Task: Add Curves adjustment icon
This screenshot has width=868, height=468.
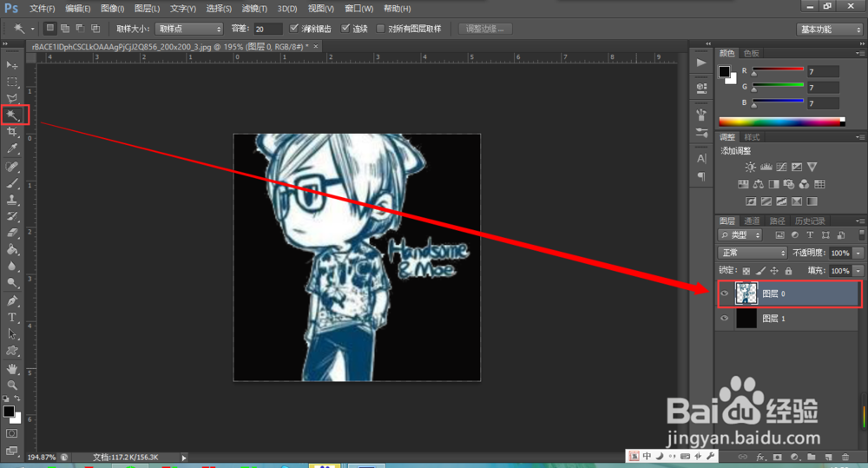Action: pos(782,167)
